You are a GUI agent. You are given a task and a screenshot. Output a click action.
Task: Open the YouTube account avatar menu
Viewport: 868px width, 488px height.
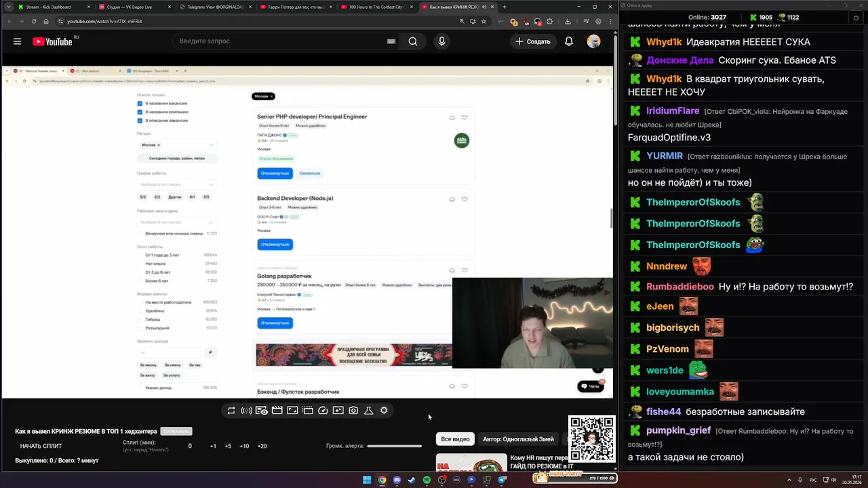click(x=593, y=41)
